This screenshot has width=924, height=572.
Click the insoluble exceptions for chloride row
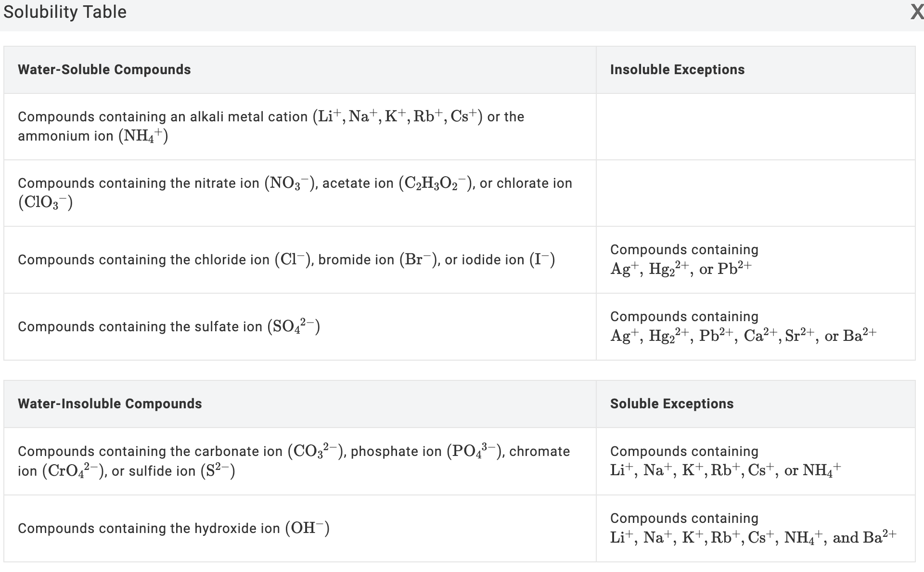683,260
